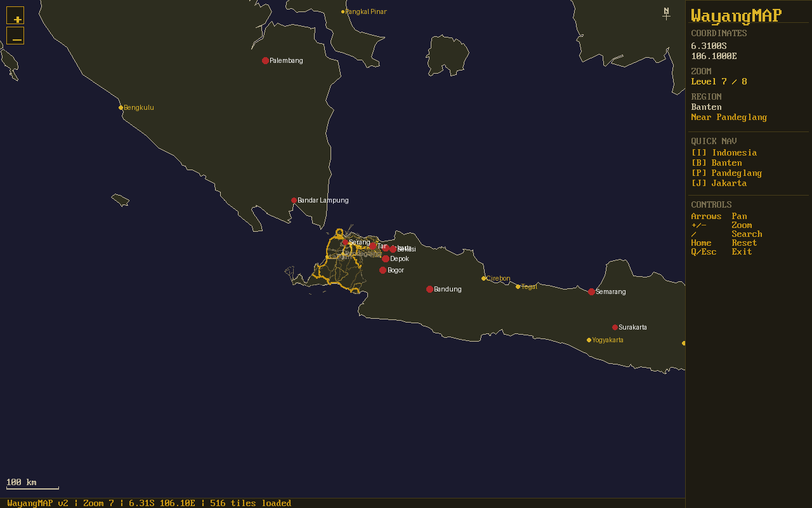Image resolution: width=812 pixels, height=508 pixels.
Task: Click the north compass indicator
Action: (x=666, y=13)
